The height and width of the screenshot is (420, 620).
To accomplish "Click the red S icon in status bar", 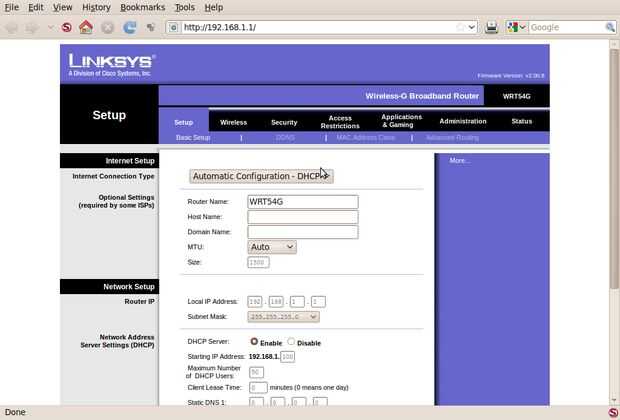I will pos(613,412).
